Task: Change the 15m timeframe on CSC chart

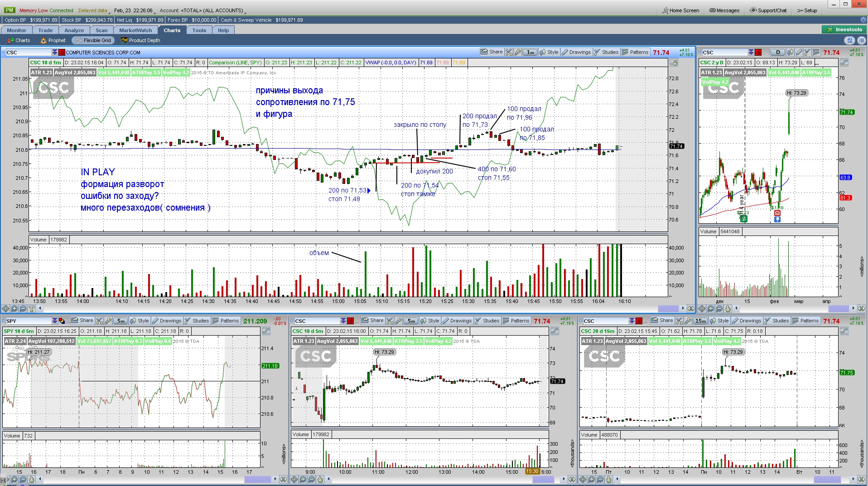Action: click(700, 321)
